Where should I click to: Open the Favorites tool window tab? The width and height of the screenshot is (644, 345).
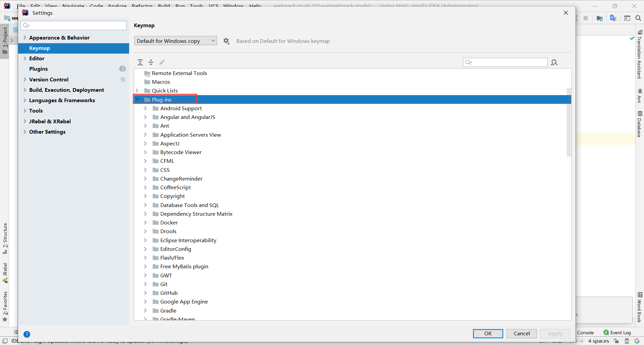[x=5, y=306]
